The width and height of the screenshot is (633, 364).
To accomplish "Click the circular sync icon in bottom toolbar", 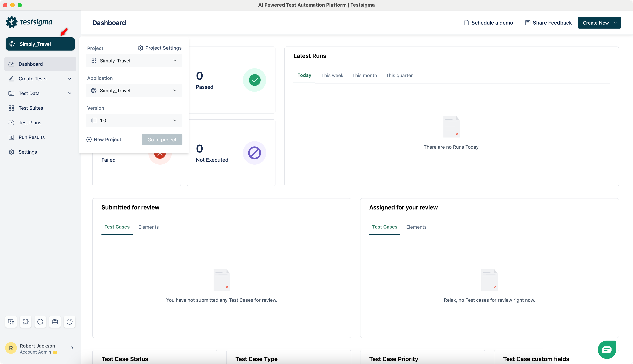I will (40, 322).
